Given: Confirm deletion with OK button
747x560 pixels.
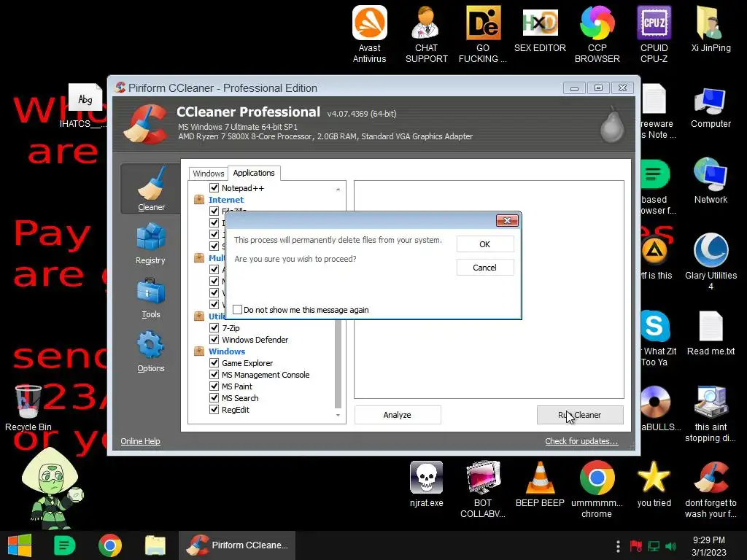Looking at the screenshot, I should tap(485, 244).
